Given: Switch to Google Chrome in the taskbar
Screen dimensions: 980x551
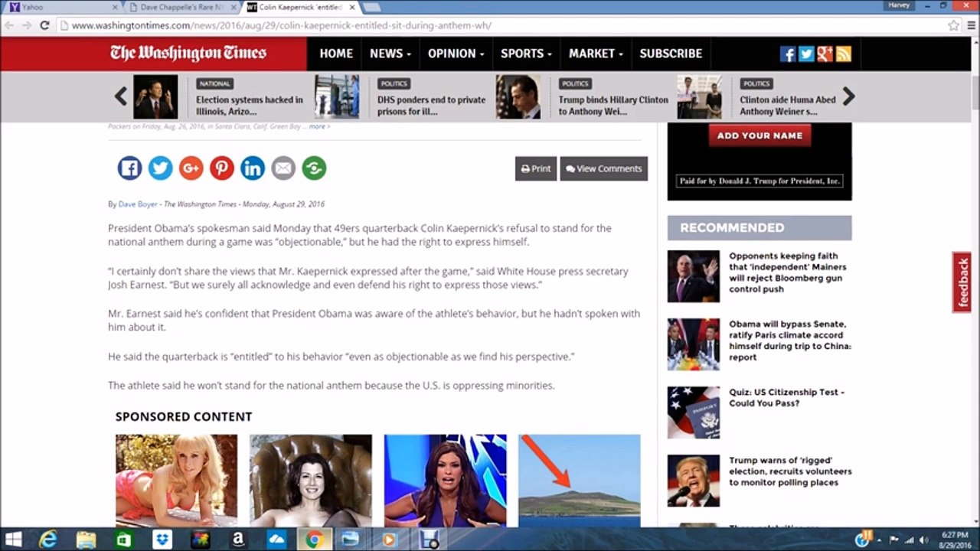Looking at the screenshot, I should 313,540.
